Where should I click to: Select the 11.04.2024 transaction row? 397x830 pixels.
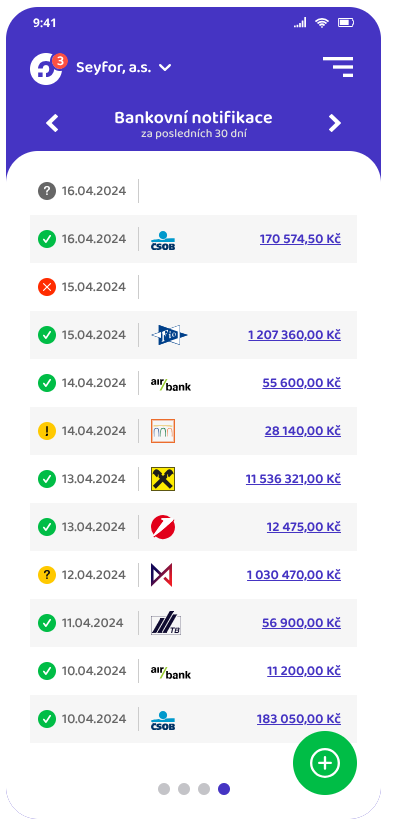click(193, 623)
